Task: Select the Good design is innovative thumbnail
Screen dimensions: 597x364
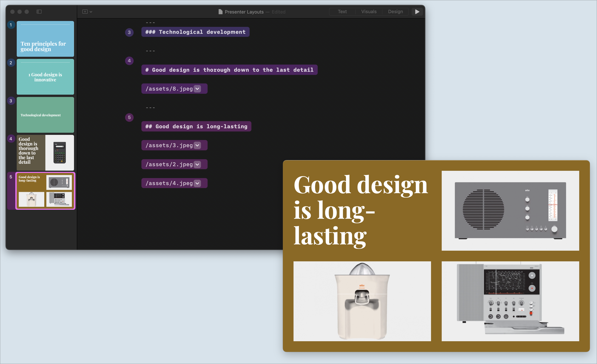Action: [x=45, y=77]
